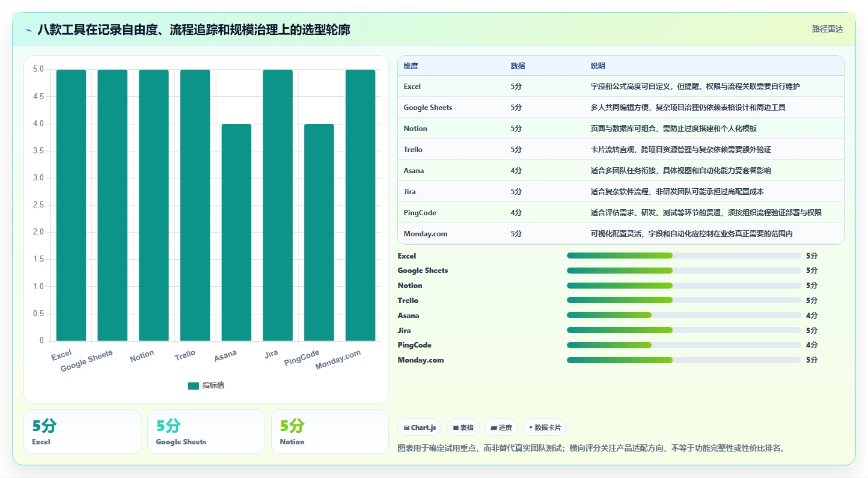Click the PingCode x-axis label in chart
The height and width of the screenshot is (478, 868).
(x=302, y=358)
